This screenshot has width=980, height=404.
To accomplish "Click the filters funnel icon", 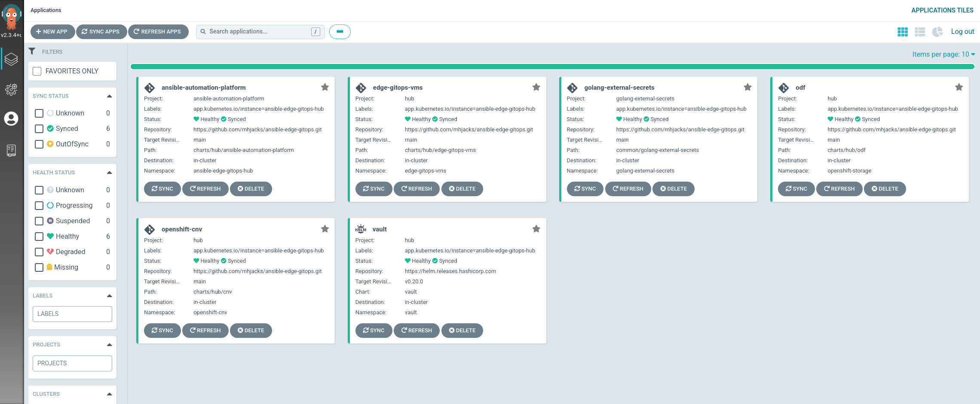I will coord(32,51).
